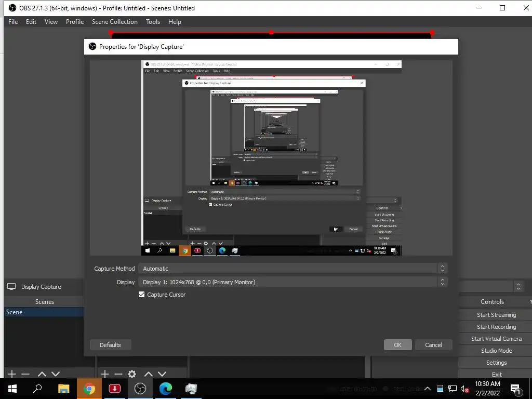Click the Display Capture monitor icon
The height and width of the screenshot is (399, 532).
pos(11,287)
